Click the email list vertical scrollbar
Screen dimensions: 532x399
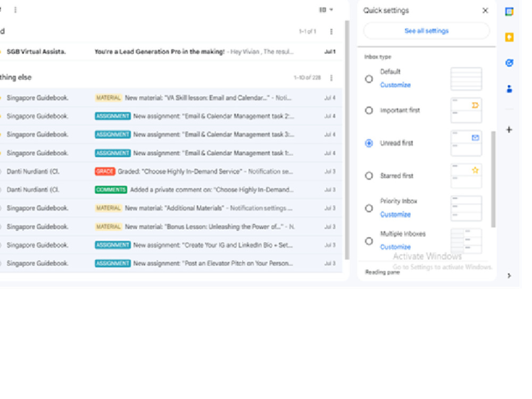pyautogui.click(x=347, y=140)
